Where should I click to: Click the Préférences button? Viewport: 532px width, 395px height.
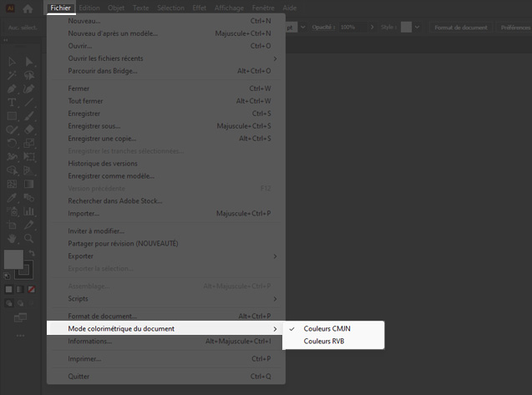(514, 27)
